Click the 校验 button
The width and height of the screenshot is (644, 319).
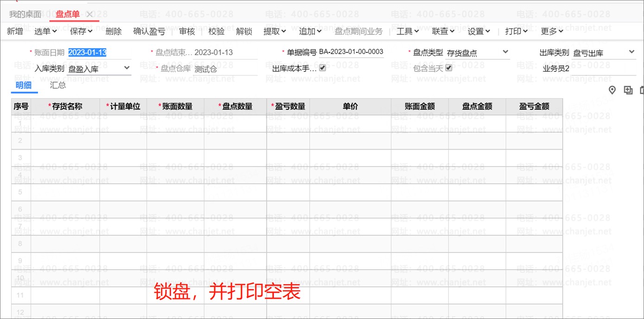[x=217, y=31]
